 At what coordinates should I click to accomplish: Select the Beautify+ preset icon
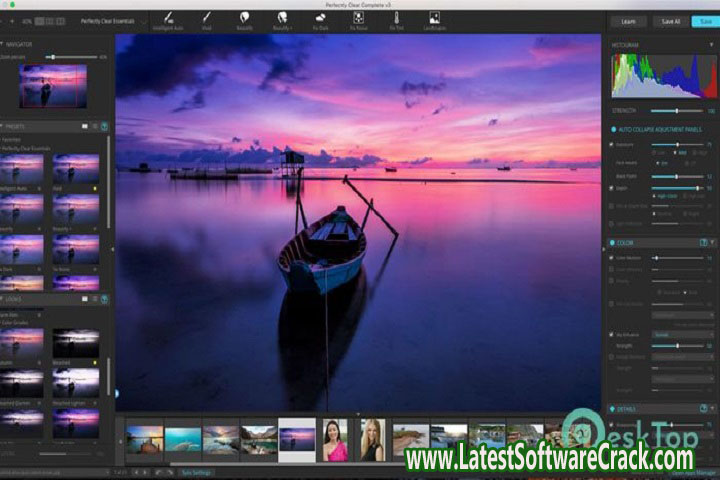283,18
